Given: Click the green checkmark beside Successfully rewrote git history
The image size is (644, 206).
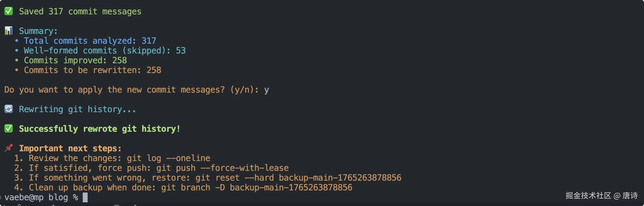Looking at the screenshot, I should [x=9, y=129].
